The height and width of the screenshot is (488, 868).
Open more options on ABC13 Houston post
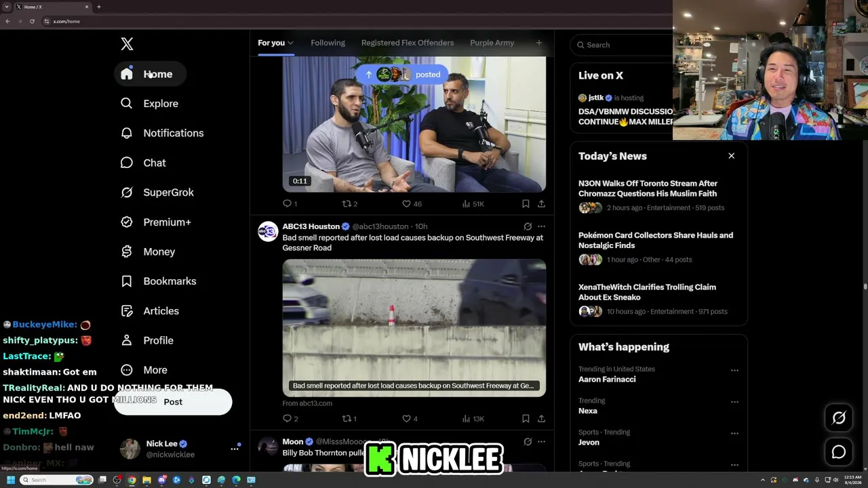click(x=541, y=226)
